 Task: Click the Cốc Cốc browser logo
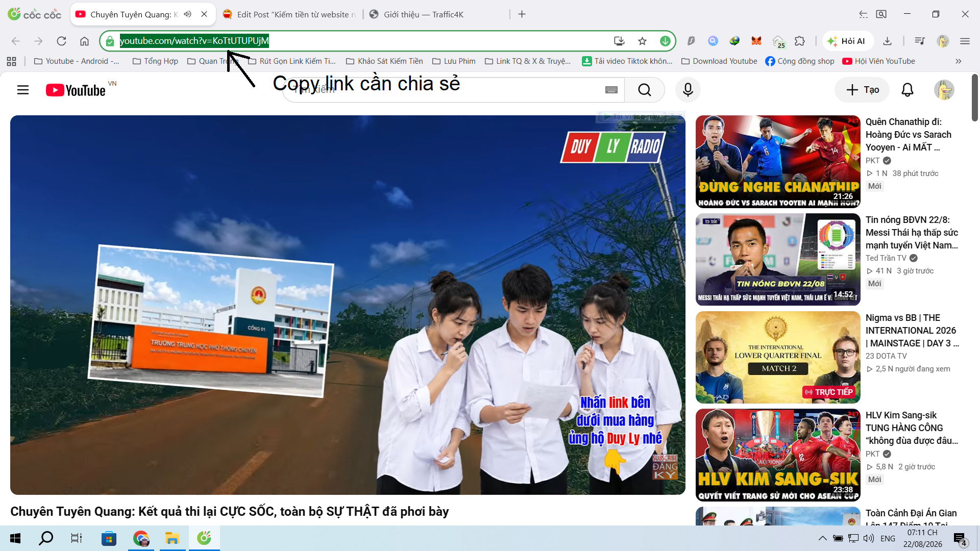click(x=35, y=14)
